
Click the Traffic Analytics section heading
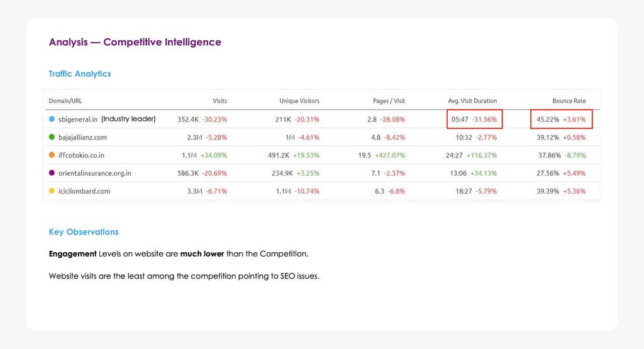(80, 74)
